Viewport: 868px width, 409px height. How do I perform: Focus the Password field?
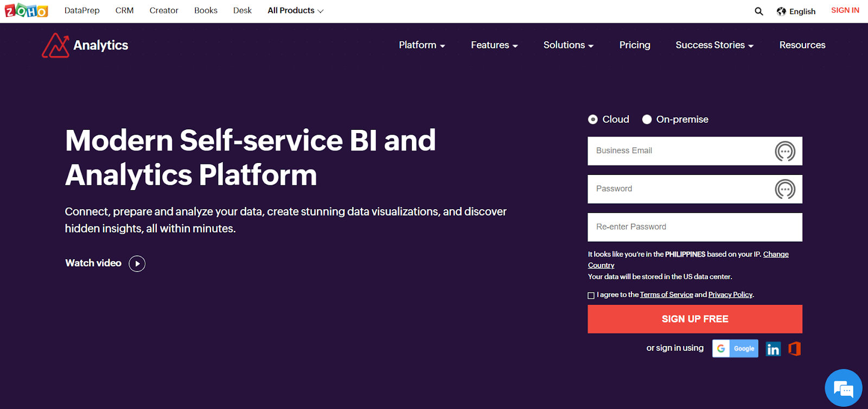pos(695,189)
